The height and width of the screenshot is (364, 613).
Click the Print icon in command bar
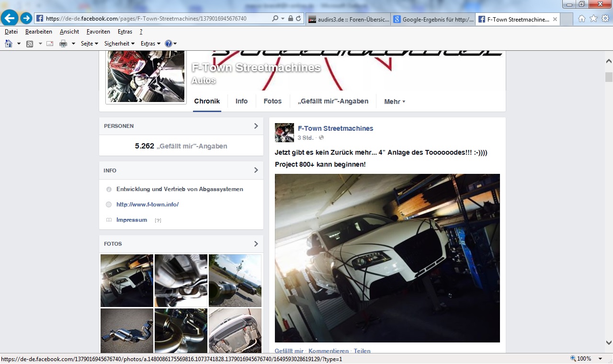click(x=63, y=44)
